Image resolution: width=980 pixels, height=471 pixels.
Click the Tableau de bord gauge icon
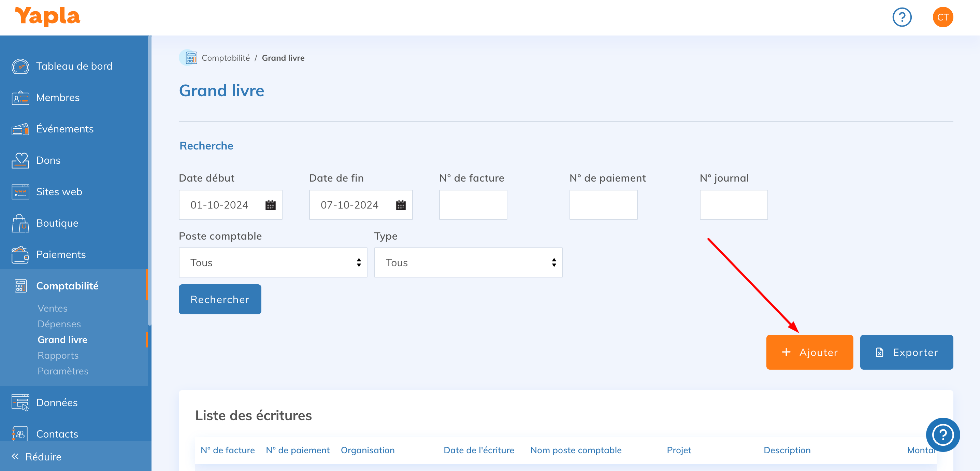pyautogui.click(x=20, y=66)
